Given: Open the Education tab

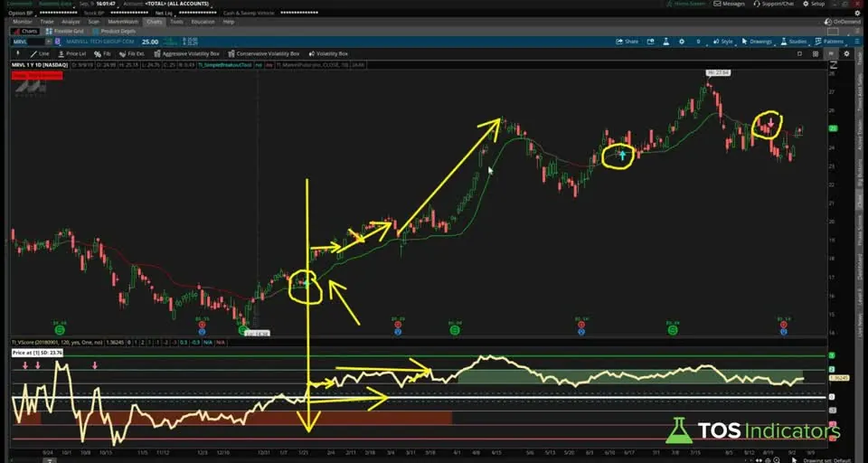Looking at the screenshot, I should [x=203, y=22].
